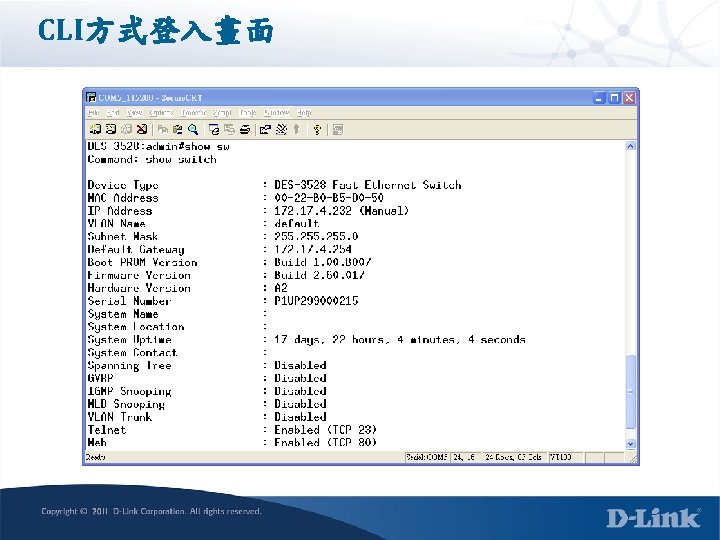Viewport: 720px width, 540px height.
Task: Click the 'VLAN Trunk' label
Action: pyautogui.click(x=120, y=417)
